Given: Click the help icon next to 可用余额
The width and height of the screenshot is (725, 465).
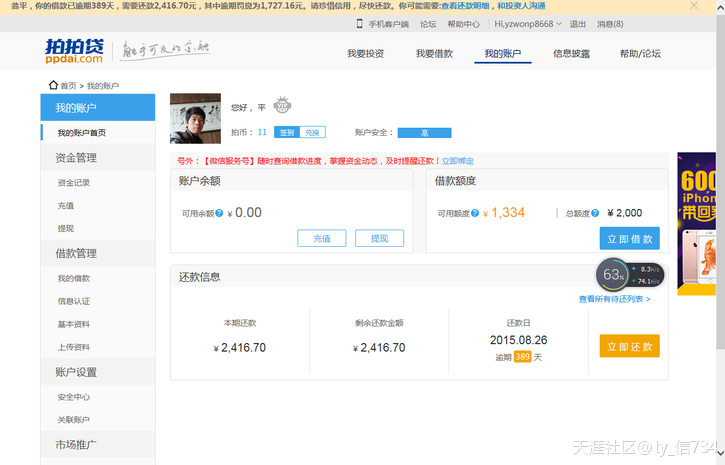Looking at the screenshot, I should click(x=220, y=213).
